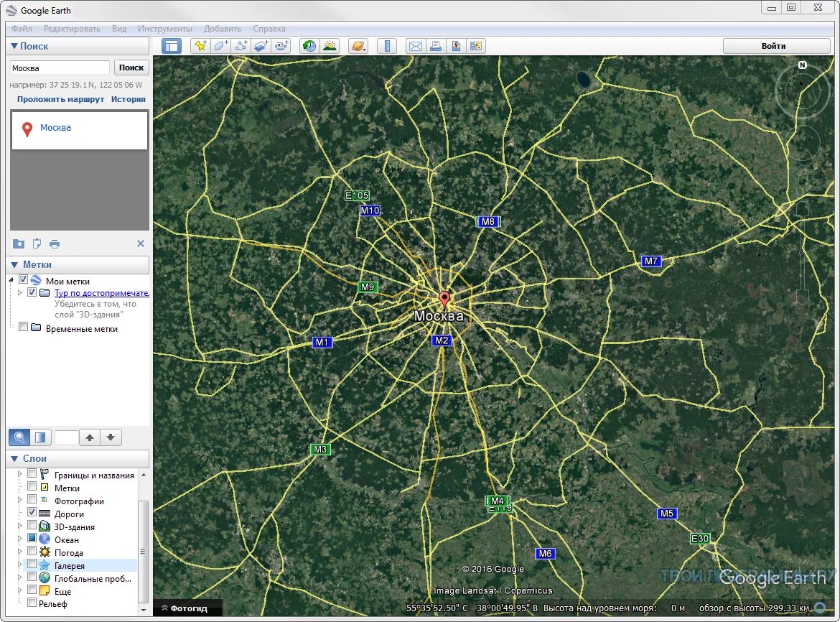Move selected place up arrow
Screen dimensions: 840x622
(90, 437)
